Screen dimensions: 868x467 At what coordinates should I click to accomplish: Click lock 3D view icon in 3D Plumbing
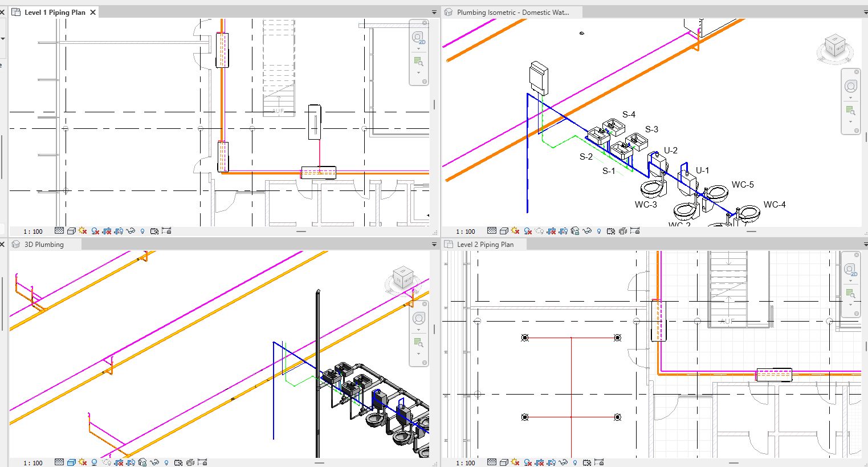[142, 462]
